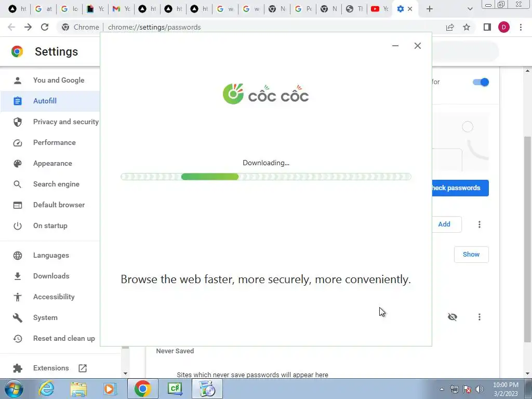
Task: Open the Windows Start menu
Action: [x=14, y=389]
